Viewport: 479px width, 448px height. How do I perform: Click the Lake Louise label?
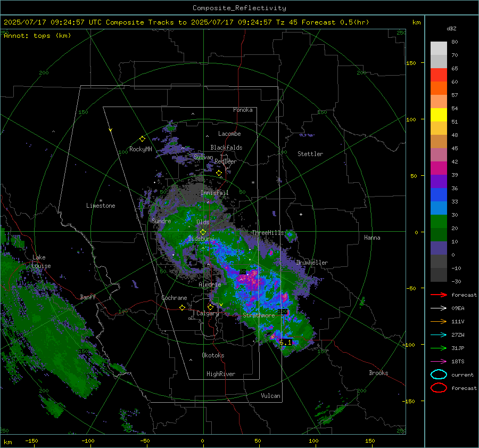click(x=41, y=262)
